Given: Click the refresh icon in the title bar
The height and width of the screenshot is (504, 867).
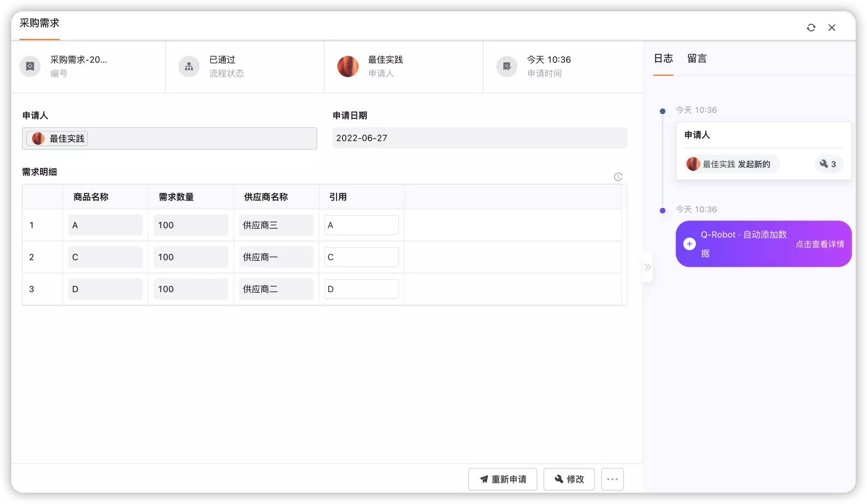Looking at the screenshot, I should coord(811,28).
